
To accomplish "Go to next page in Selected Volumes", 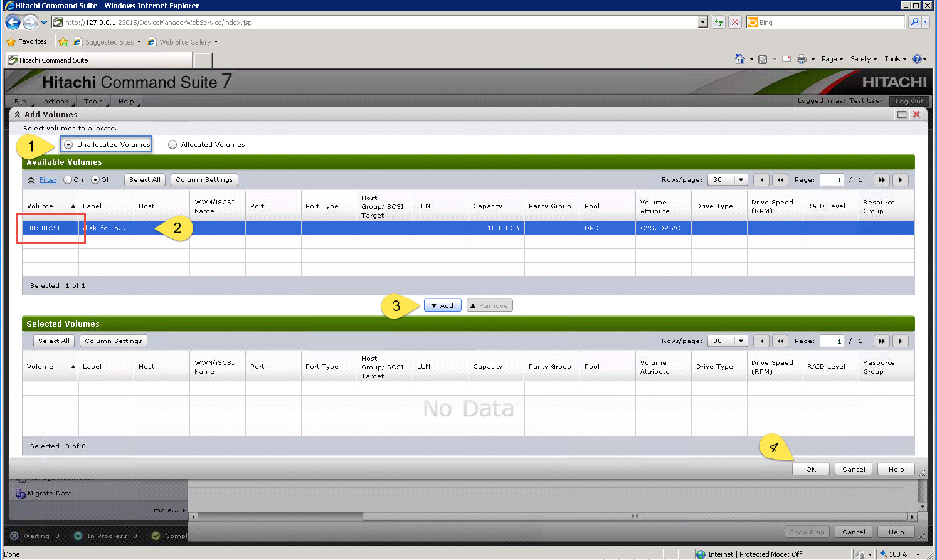I will click(882, 341).
